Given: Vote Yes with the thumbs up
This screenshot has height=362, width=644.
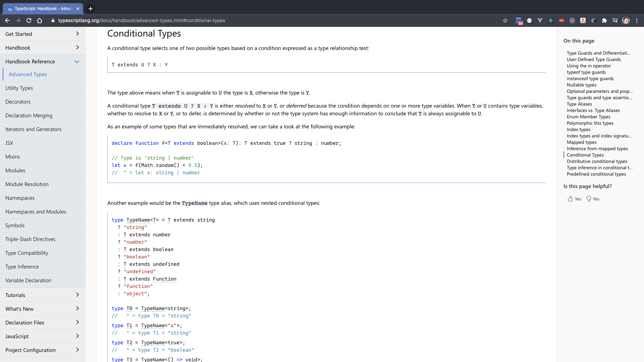Looking at the screenshot, I should [x=574, y=199].
